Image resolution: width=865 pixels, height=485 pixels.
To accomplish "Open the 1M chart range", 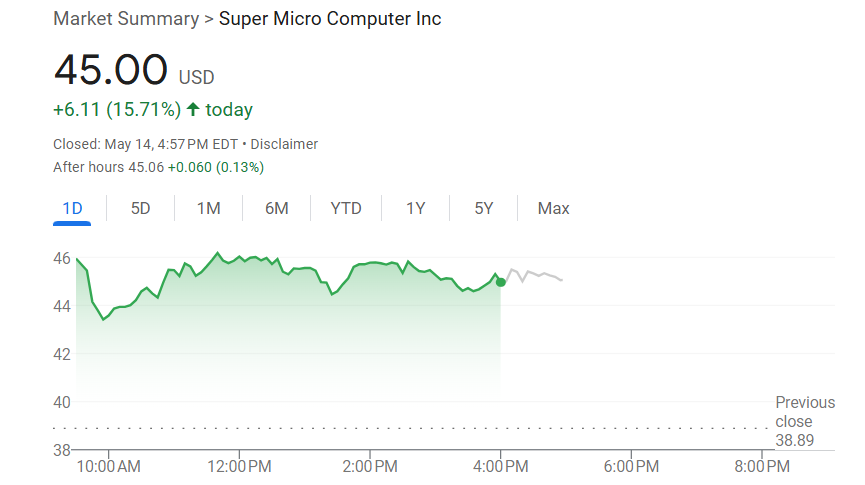I will [x=209, y=209].
